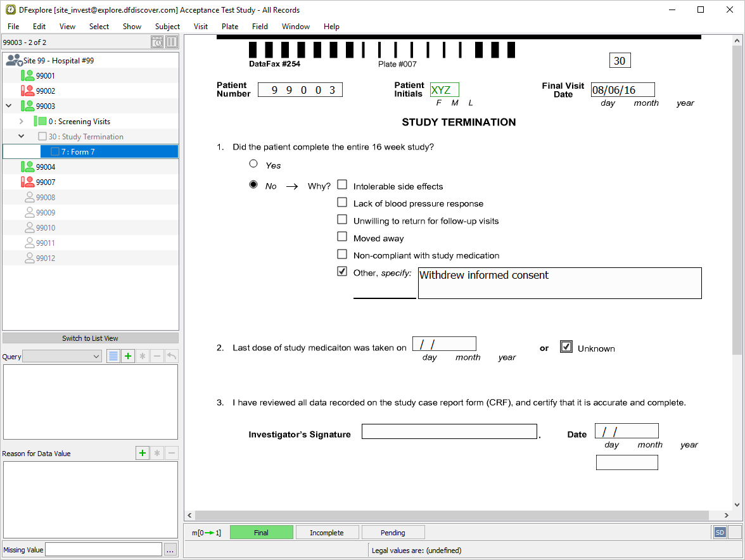Click the Site 99 group filter icon
Image resolution: width=745 pixels, height=560 pixels.
(13, 60)
